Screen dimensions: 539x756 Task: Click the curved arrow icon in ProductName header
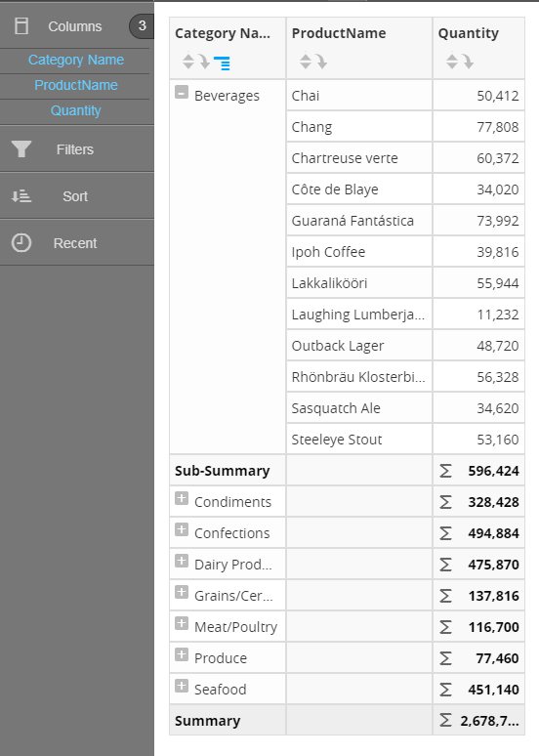(x=321, y=62)
